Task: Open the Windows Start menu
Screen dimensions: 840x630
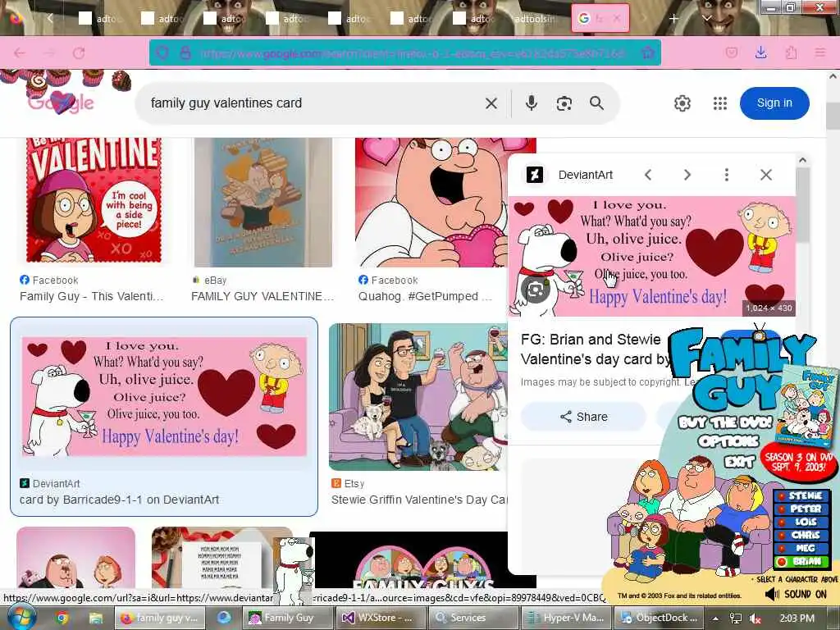Action: click(x=20, y=617)
